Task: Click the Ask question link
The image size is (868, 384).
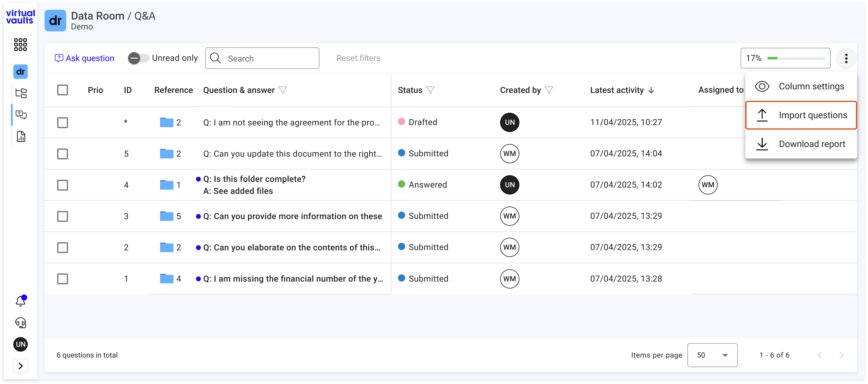Action: click(x=85, y=58)
